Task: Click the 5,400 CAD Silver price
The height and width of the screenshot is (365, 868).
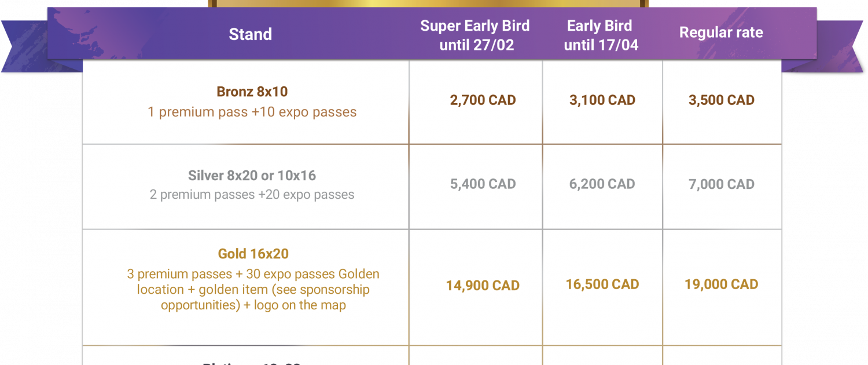Action: tap(483, 184)
